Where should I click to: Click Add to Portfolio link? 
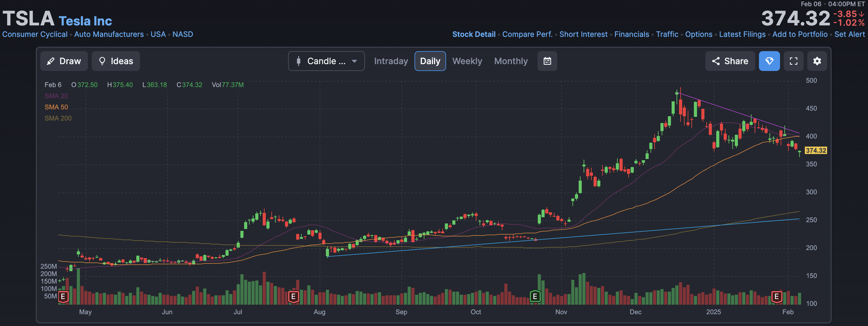[x=800, y=34]
